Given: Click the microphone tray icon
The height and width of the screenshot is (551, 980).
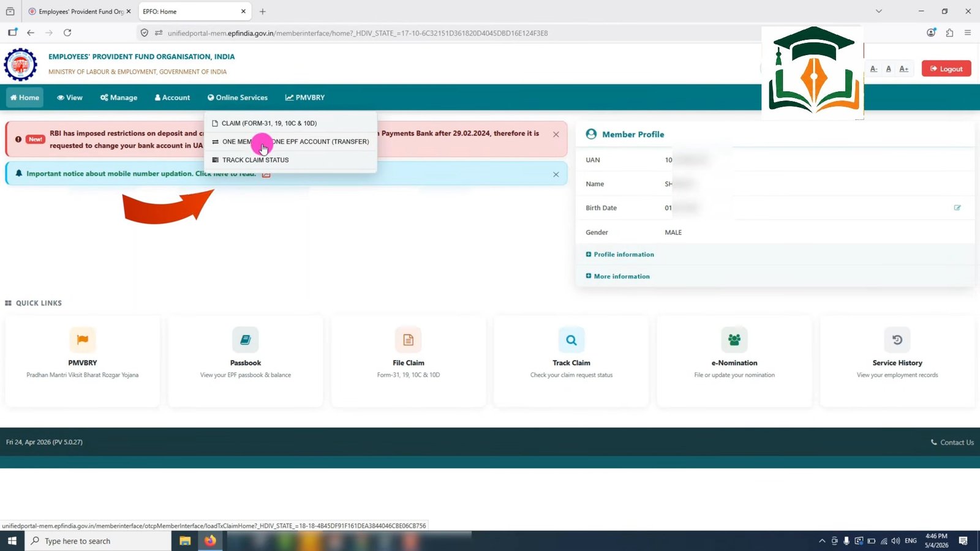Looking at the screenshot, I should [x=846, y=541].
